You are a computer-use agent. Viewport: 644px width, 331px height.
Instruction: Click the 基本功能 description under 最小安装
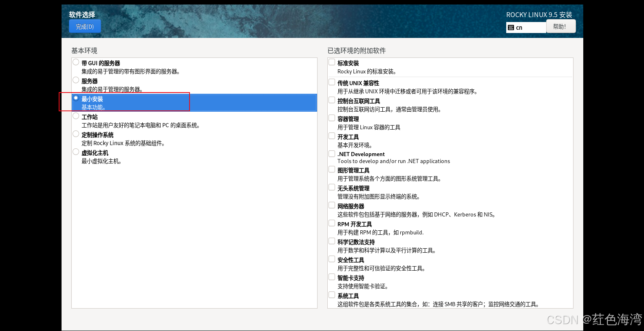click(x=94, y=107)
